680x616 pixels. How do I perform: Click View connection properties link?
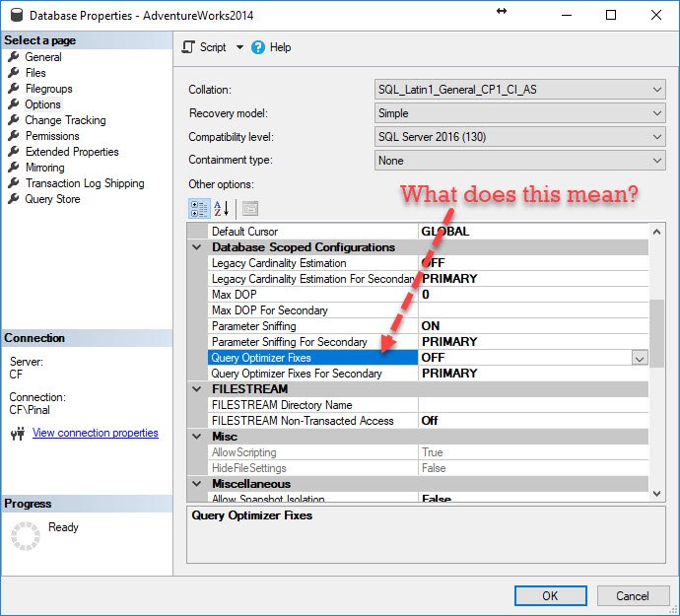[x=95, y=433]
